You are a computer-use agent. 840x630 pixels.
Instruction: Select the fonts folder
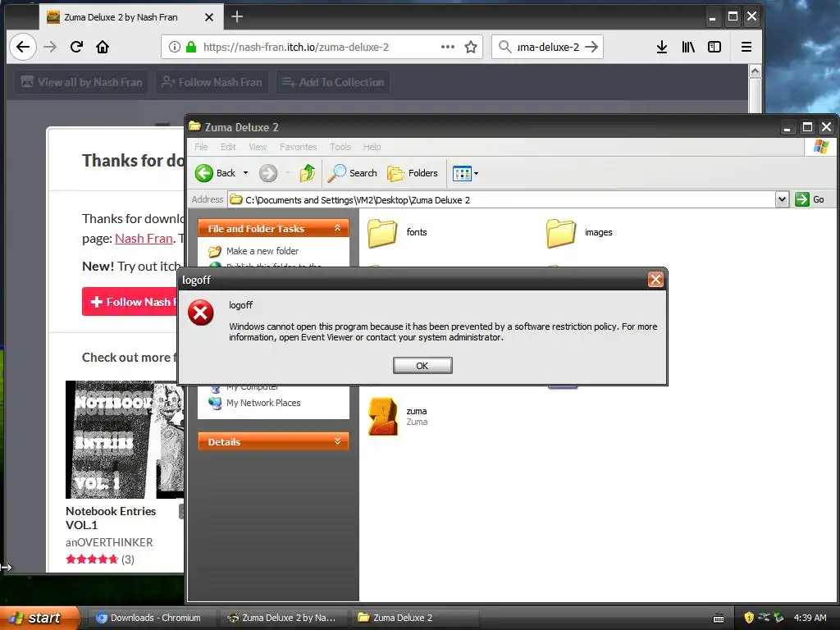398,233
